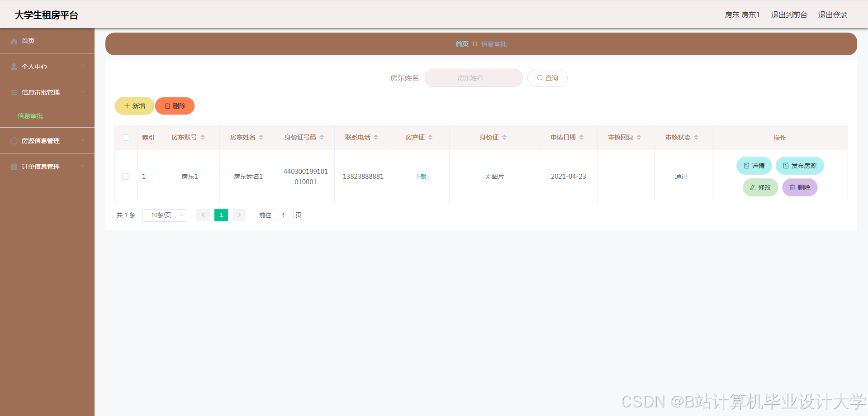
Task: Download the 房产证 via 下载 link
Action: point(421,177)
